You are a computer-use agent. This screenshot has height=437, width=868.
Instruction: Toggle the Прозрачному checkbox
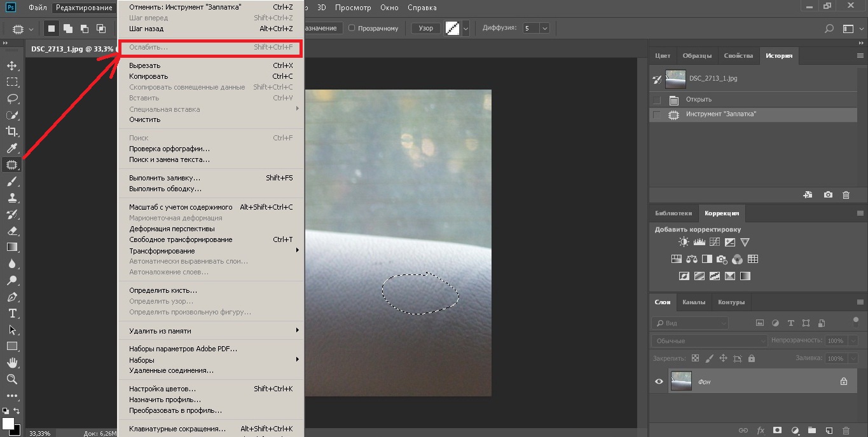[x=352, y=28]
